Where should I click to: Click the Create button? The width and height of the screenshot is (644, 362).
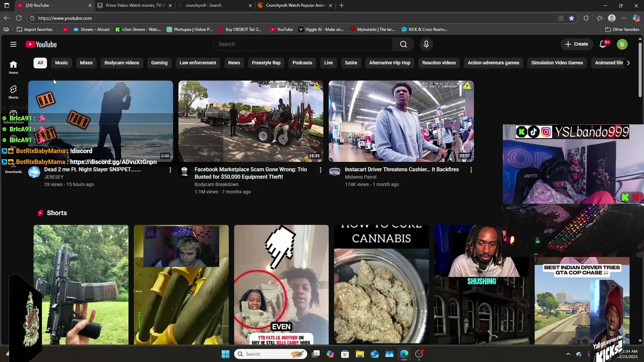click(577, 44)
